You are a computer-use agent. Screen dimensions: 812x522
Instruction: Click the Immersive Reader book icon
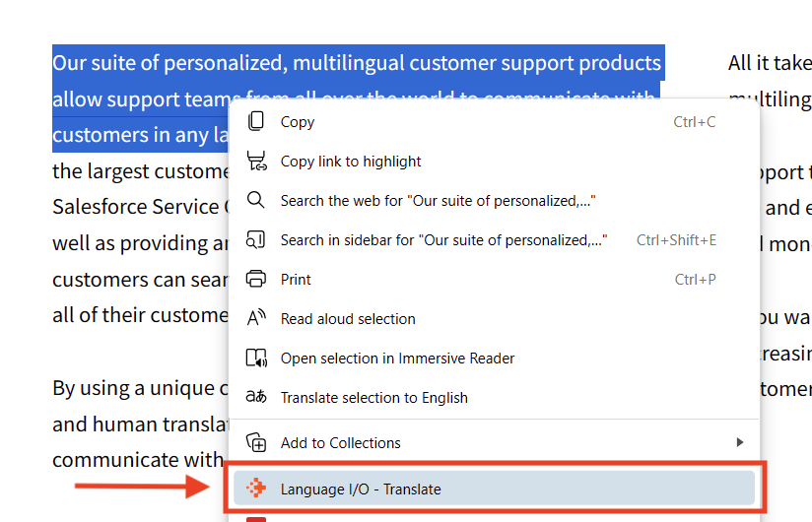[x=256, y=358]
